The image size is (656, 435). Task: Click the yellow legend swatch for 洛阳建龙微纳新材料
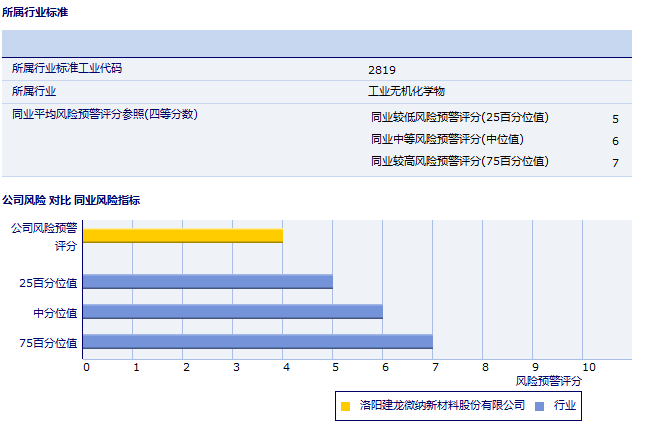point(345,405)
